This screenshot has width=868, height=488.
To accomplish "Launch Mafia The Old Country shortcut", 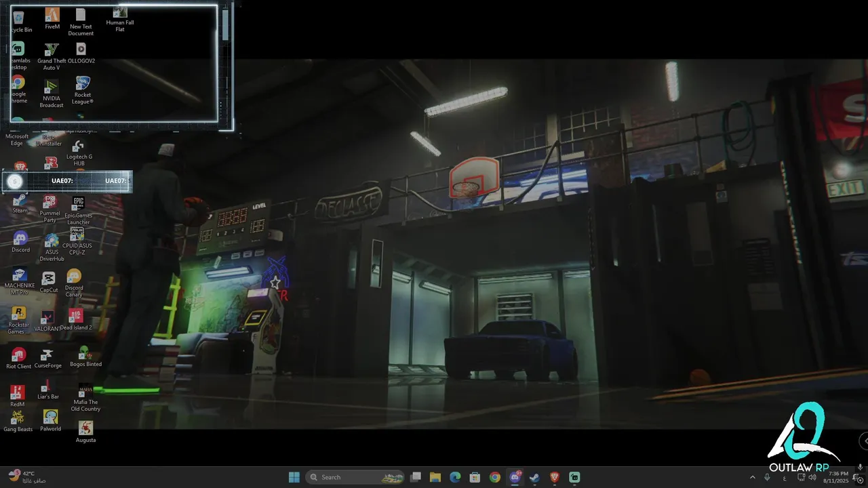I will click(85, 398).
